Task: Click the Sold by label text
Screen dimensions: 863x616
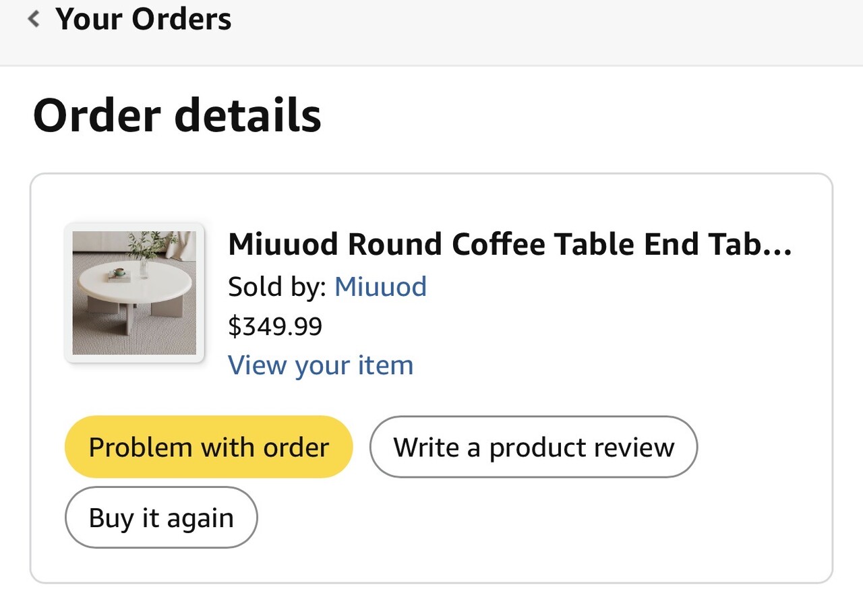Action: 278,286
